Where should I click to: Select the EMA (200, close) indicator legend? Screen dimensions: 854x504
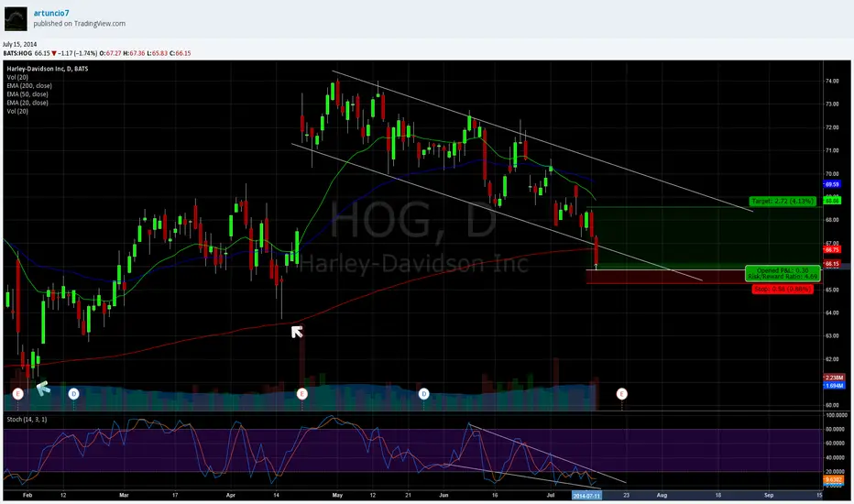(x=29, y=85)
